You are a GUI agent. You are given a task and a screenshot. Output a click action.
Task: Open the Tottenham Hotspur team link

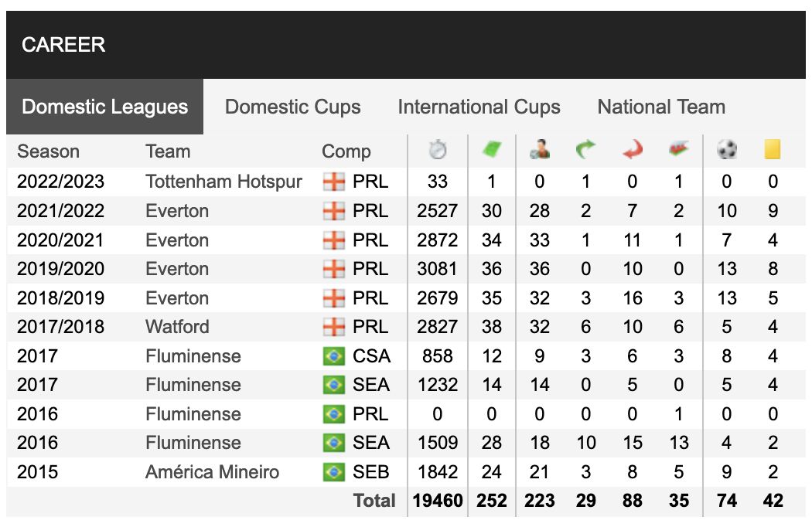[223, 182]
